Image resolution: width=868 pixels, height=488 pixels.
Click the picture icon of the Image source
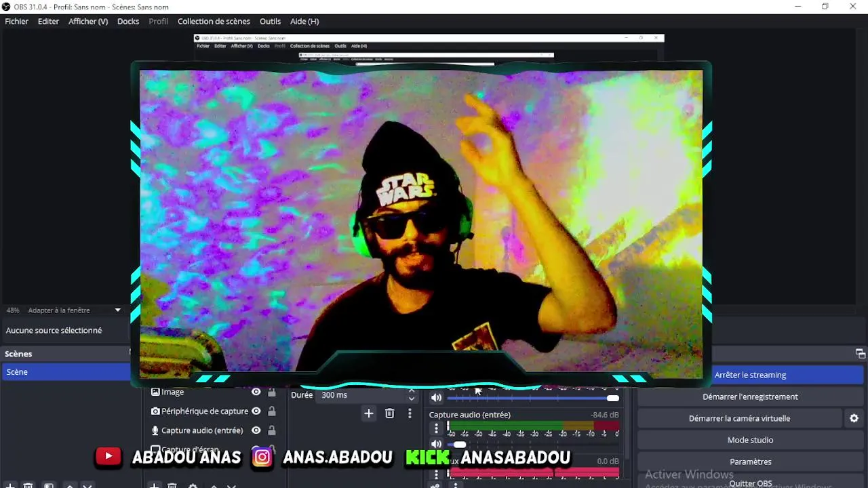[x=155, y=392]
